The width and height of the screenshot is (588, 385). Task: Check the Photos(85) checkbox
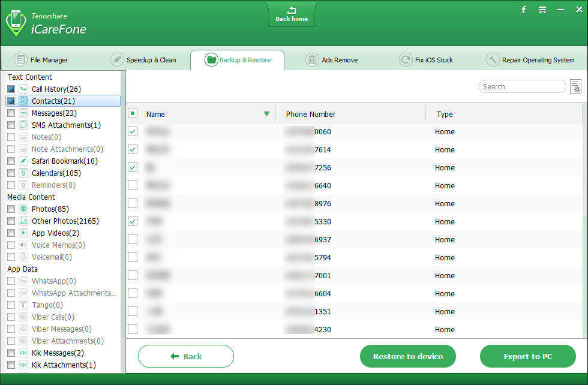click(x=11, y=209)
